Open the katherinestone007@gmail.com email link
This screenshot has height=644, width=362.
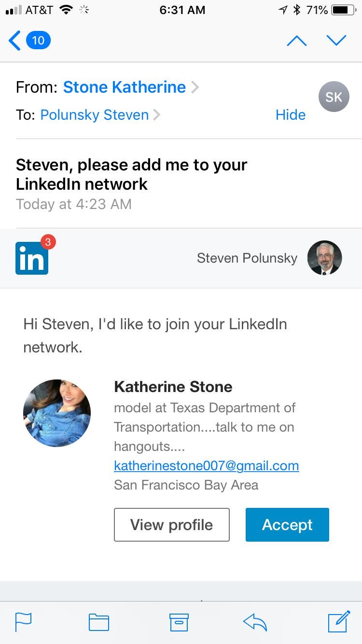(206, 466)
